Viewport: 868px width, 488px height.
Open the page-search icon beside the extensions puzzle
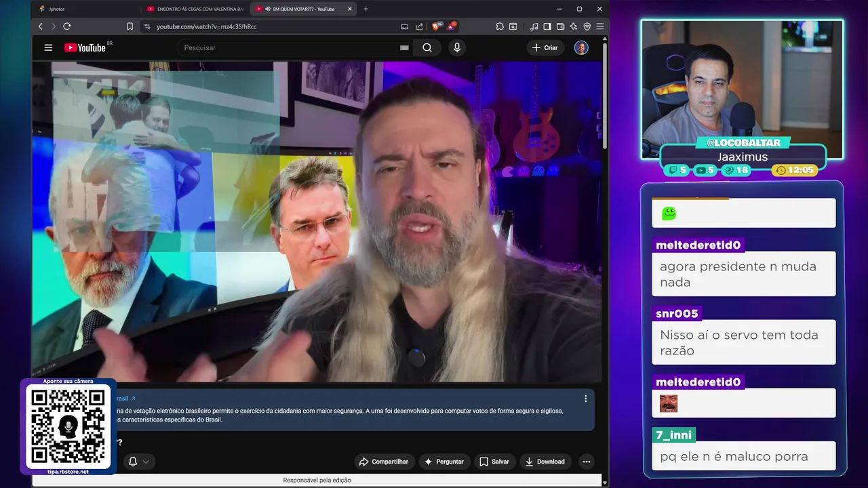[513, 26]
